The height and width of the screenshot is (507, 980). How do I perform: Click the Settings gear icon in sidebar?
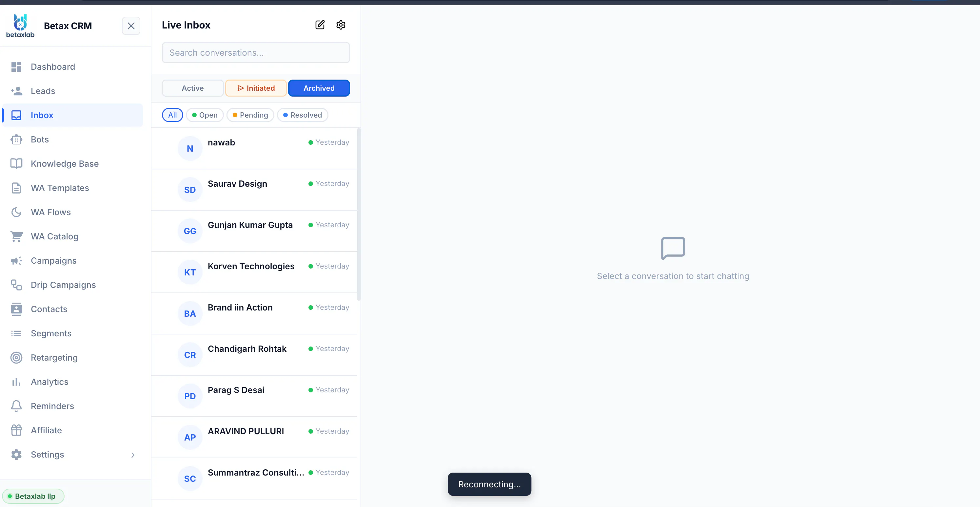coord(16,455)
